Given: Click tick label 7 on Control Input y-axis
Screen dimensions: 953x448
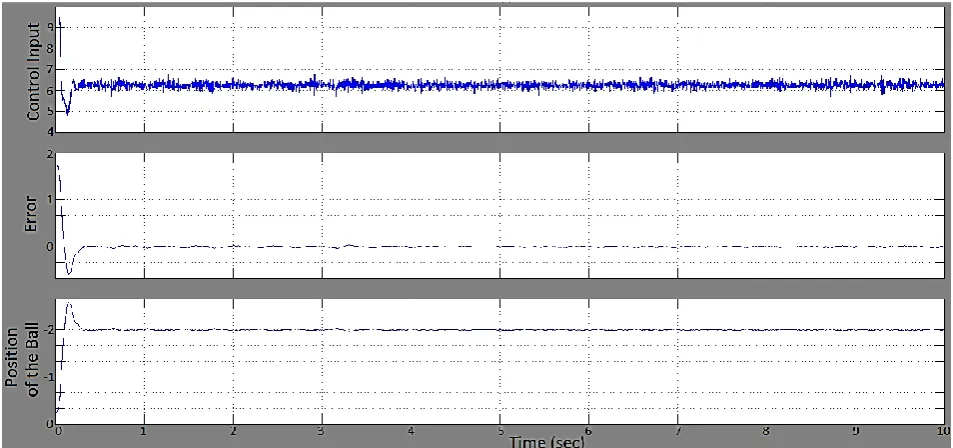Looking at the screenshot, I should pyautogui.click(x=50, y=70).
